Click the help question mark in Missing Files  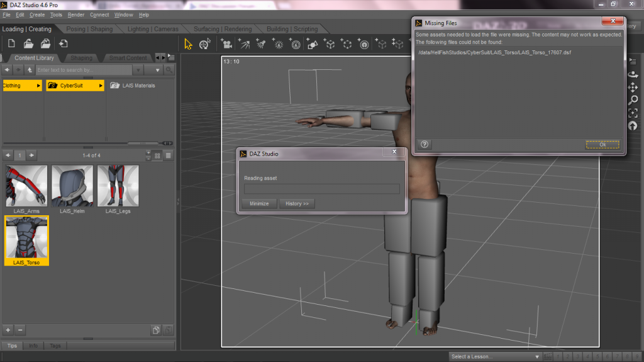(425, 144)
